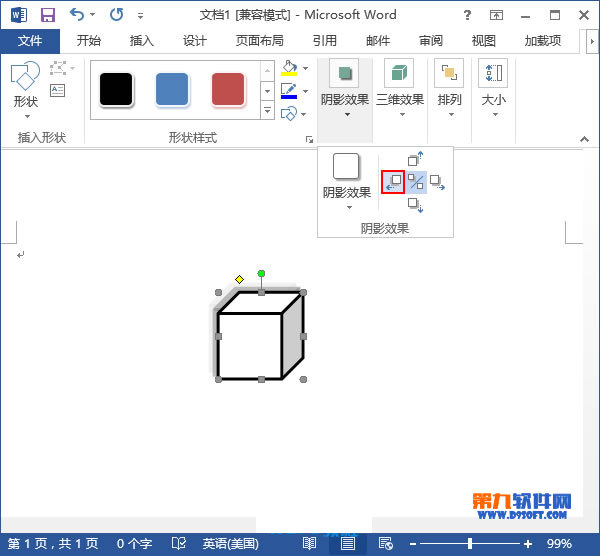Select the cube shape in the document
Screen dimensions: 600x556
(260, 336)
